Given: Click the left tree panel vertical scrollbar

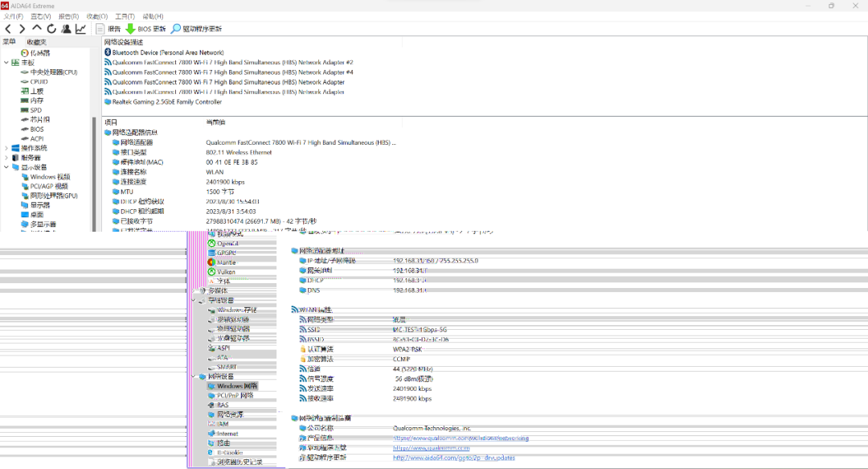Looking at the screenshot, I should (x=94, y=173).
